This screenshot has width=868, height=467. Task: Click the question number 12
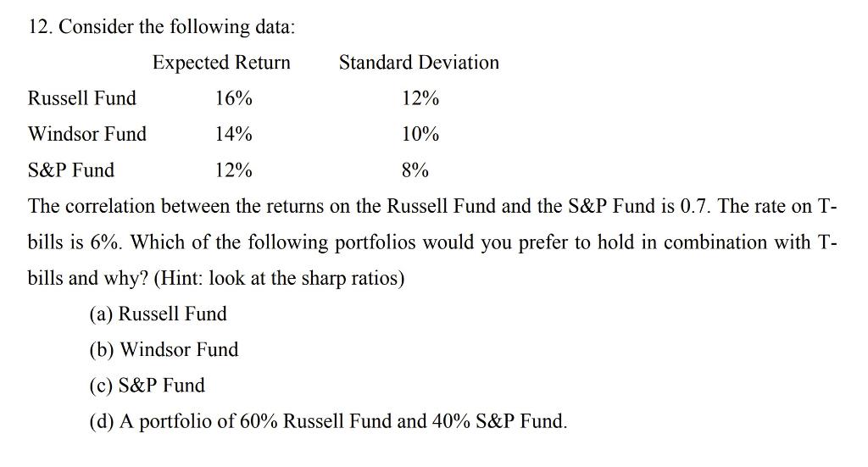[41, 26]
